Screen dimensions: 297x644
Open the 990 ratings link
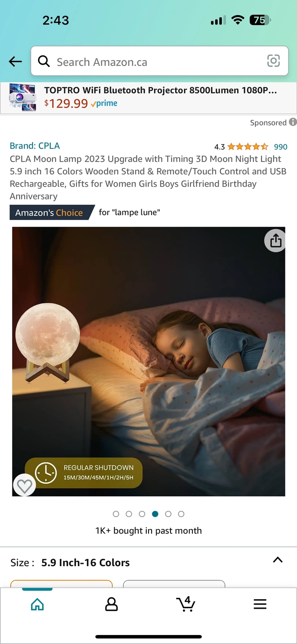click(280, 147)
